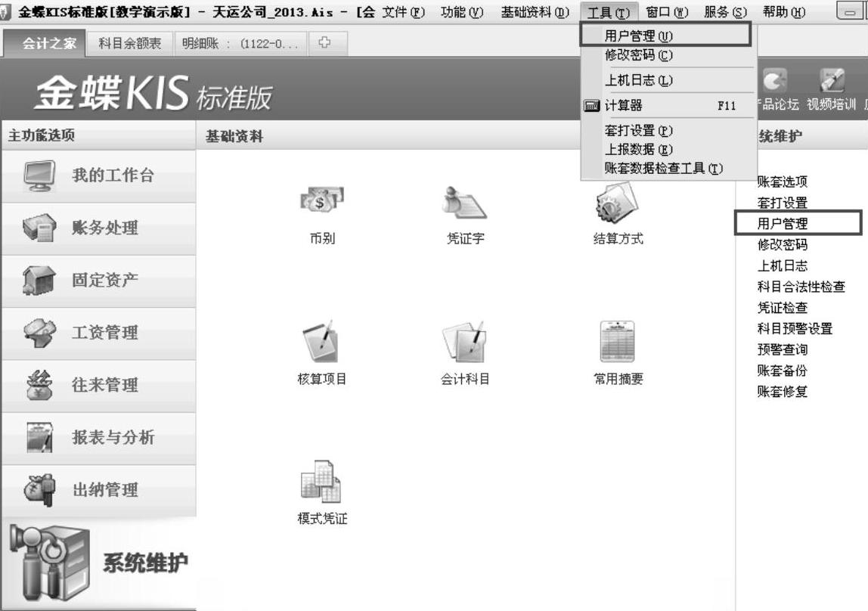
Task: Click the 固定资产 building icon
Action: click(39, 280)
